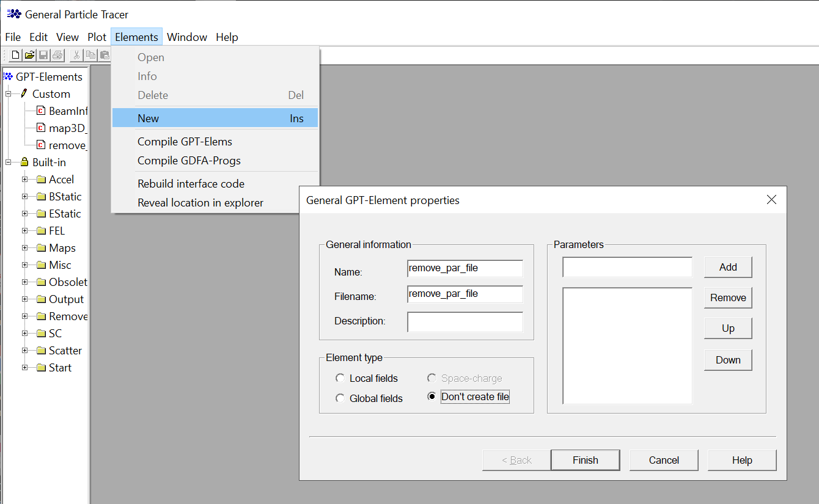
Task: Click the Copy toolbar icon
Action: 90,55
